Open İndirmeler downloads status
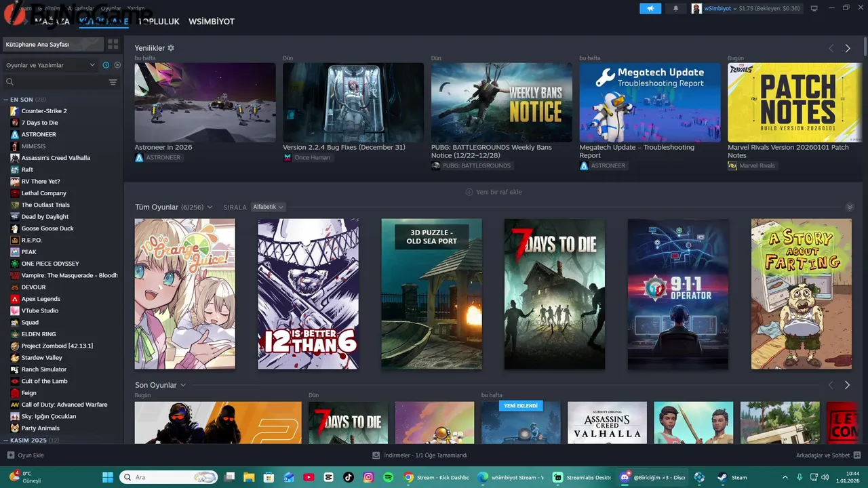Image resolution: width=868 pixels, height=488 pixels. click(420, 455)
